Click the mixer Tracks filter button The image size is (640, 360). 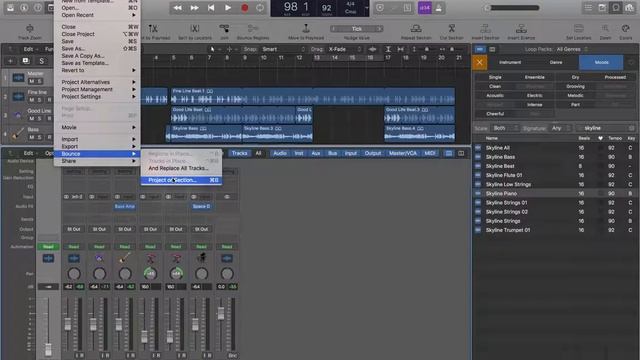pyautogui.click(x=240, y=153)
